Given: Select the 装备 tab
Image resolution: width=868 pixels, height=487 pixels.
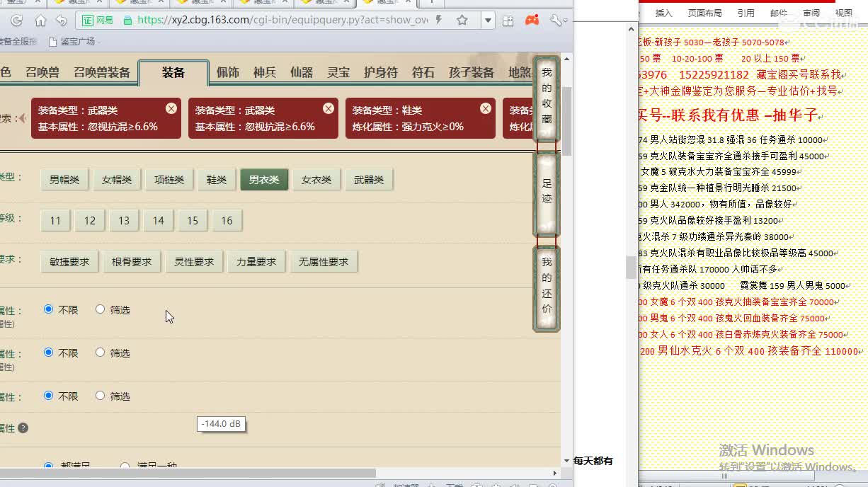Looking at the screenshot, I should tap(173, 72).
